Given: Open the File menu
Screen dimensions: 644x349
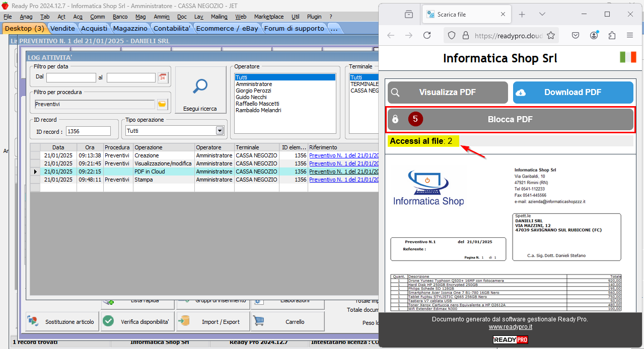Looking at the screenshot, I should [x=8, y=17].
